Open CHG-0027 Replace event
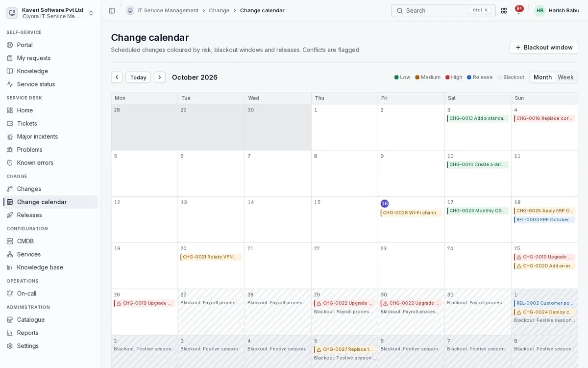Viewport: 588px width, 368px height. click(x=344, y=349)
